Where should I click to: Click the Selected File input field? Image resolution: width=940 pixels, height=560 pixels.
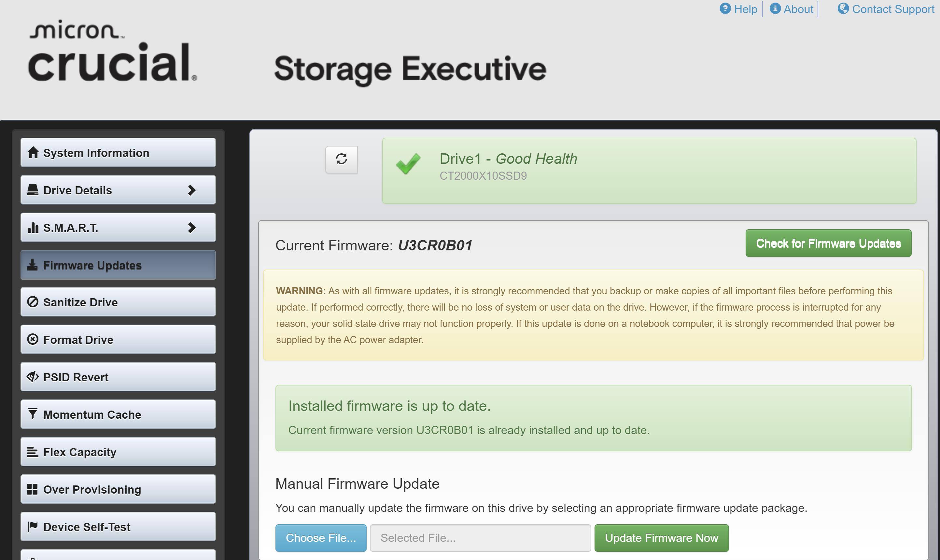pos(480,538)
